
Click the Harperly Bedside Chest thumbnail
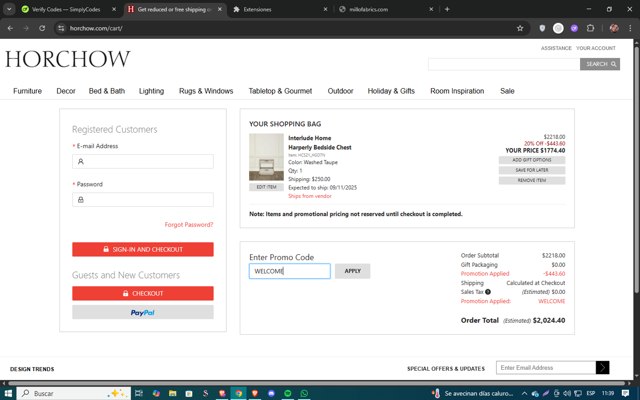pos(267,157)
